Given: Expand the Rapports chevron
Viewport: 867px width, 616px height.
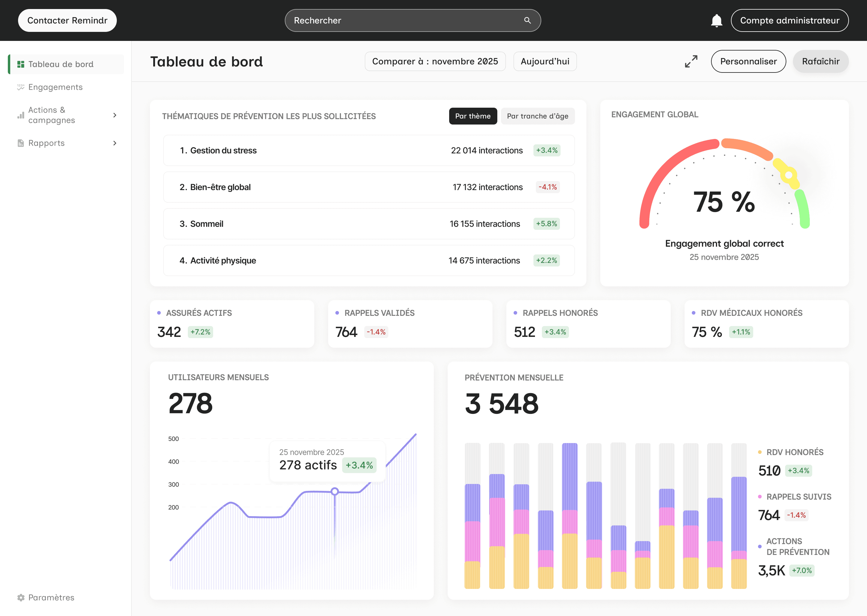Looking at the screenshot, I should (x=115, y=143).
